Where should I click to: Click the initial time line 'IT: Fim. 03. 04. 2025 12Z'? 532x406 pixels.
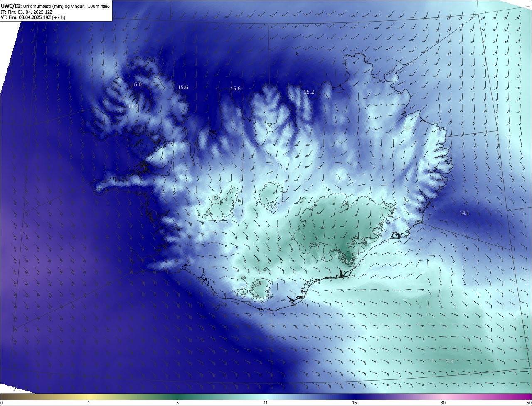[x=27, y=12]
